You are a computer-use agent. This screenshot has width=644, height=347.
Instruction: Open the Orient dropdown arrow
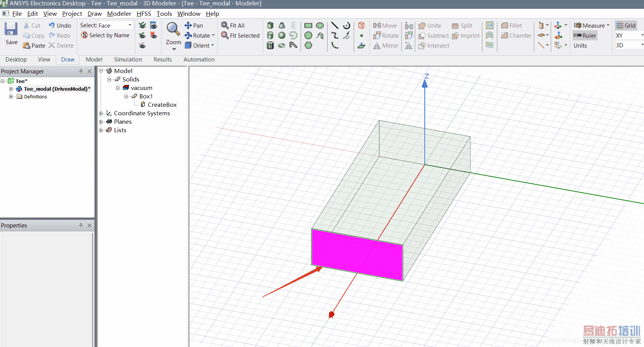212,45
